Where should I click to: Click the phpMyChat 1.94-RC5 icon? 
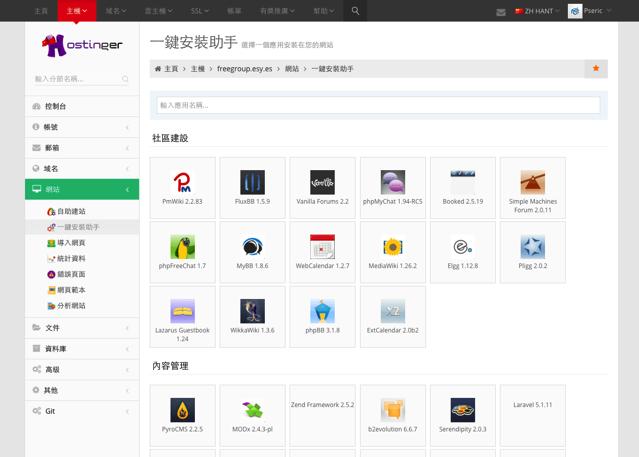pos(393,182)
